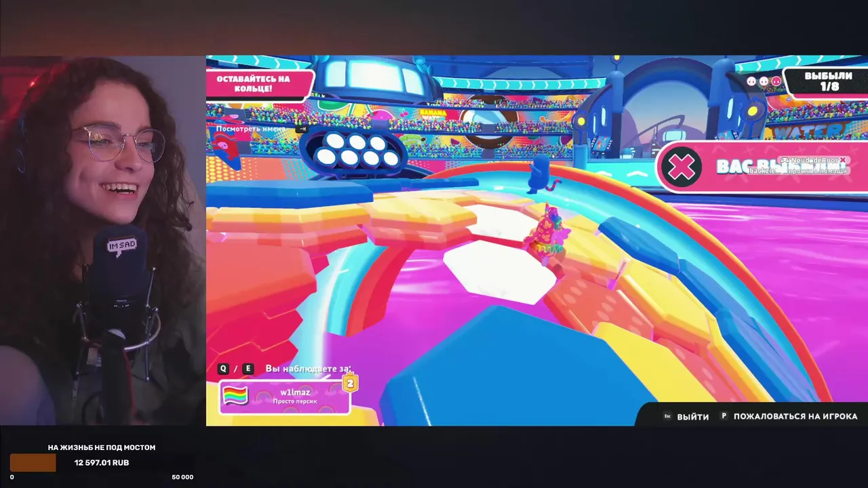Click the 50 000 goal value
The image size is (868, 488).
pyautogui.click(x=182, y=477)
